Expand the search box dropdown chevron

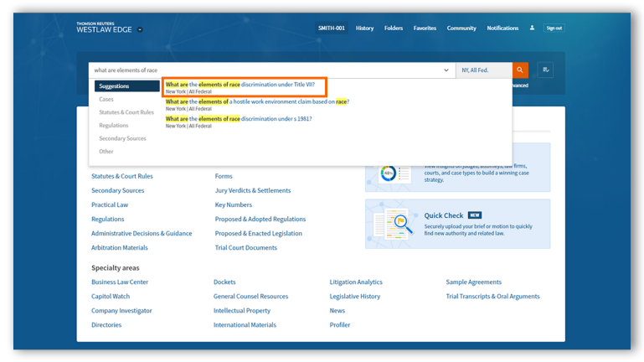[446, 70]
